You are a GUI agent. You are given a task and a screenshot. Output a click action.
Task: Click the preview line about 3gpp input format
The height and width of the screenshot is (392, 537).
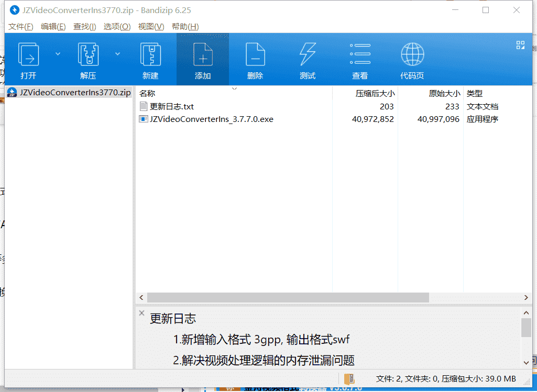click(261, 339)
